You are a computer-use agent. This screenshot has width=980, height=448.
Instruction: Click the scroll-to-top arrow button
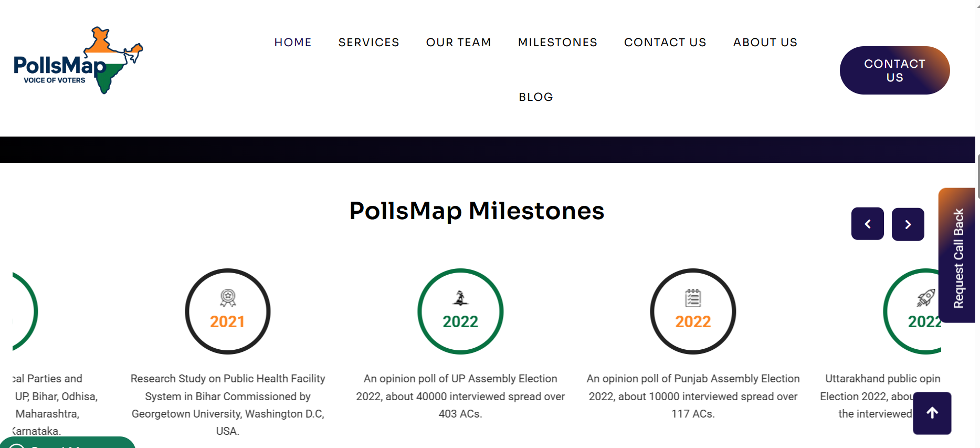point(932,413)
